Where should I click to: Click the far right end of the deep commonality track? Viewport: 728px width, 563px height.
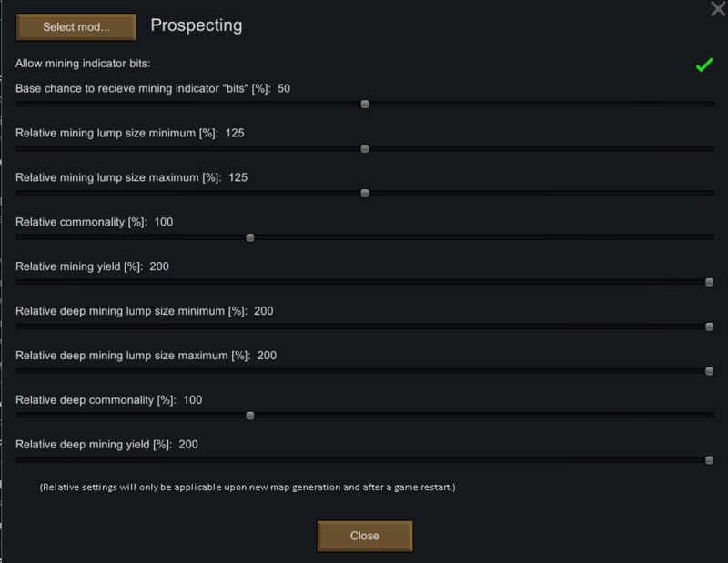pyautogui.click(x=712, y=416)
